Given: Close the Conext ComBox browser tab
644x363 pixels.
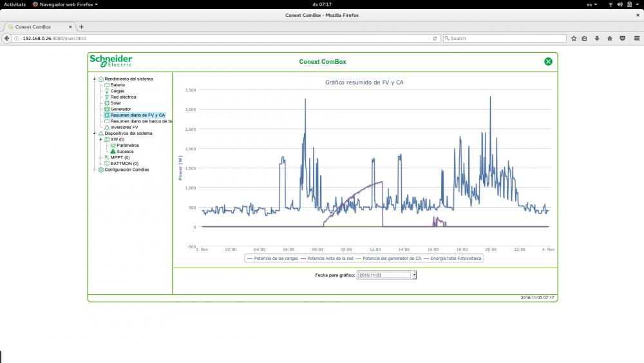Looking at the screenshot, I should tap(70, 26).
